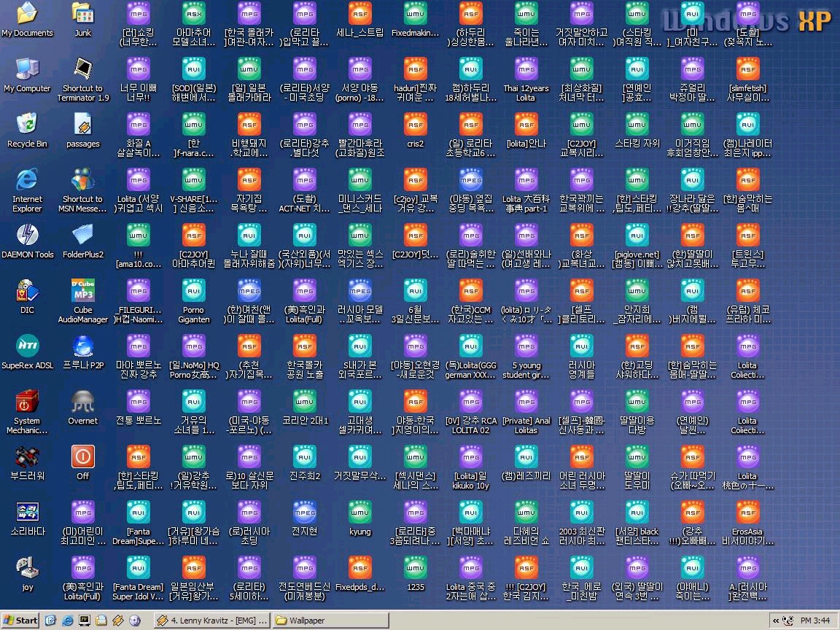
Task: Launch the SupeRex ADSL shortcut
Action: [27, 347]
